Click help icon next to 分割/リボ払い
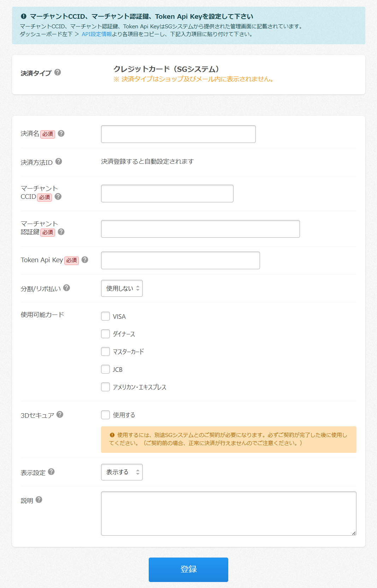The width and height of the screenshot is (377, 588). pos(66,288)
